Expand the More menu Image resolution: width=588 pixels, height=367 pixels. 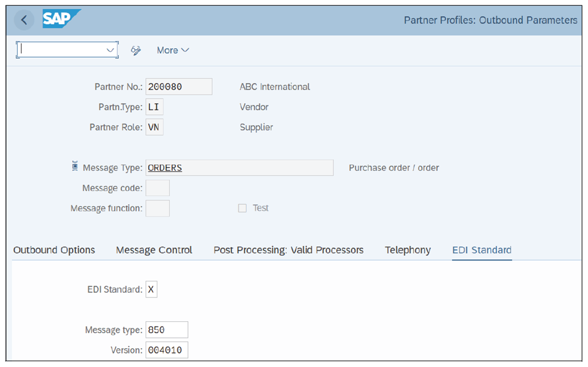pyautogui.click(x=172, y=50)
